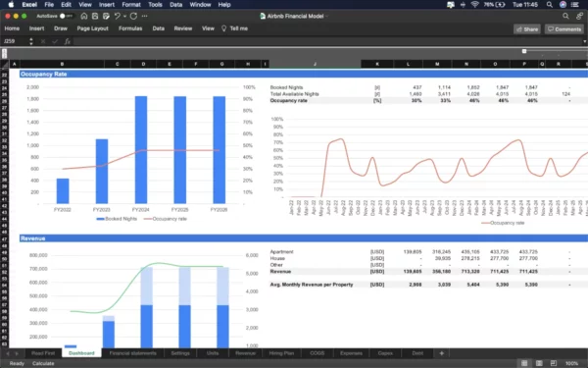Open the Tools menu in menu bar
The width and height of the screenshot is (588, 368).
(x=155, y=5)
